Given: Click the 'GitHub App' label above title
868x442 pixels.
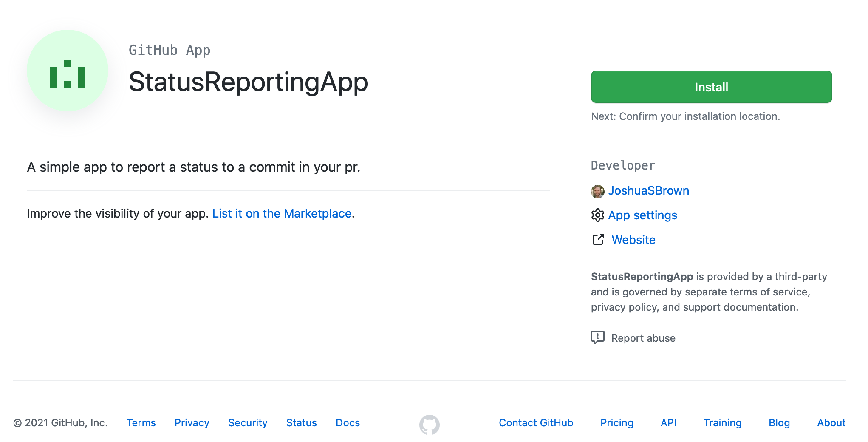Looking at the screenshot, I should point(170,50).
